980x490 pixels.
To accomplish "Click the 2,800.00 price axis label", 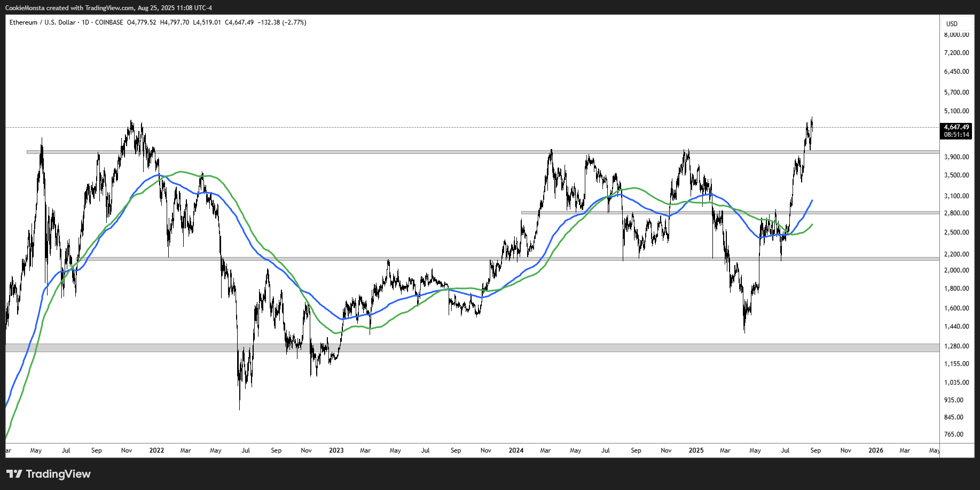I will tap(956, 213).
